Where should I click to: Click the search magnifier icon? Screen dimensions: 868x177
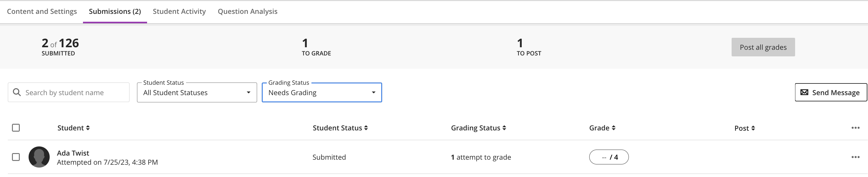pos(17,92)
